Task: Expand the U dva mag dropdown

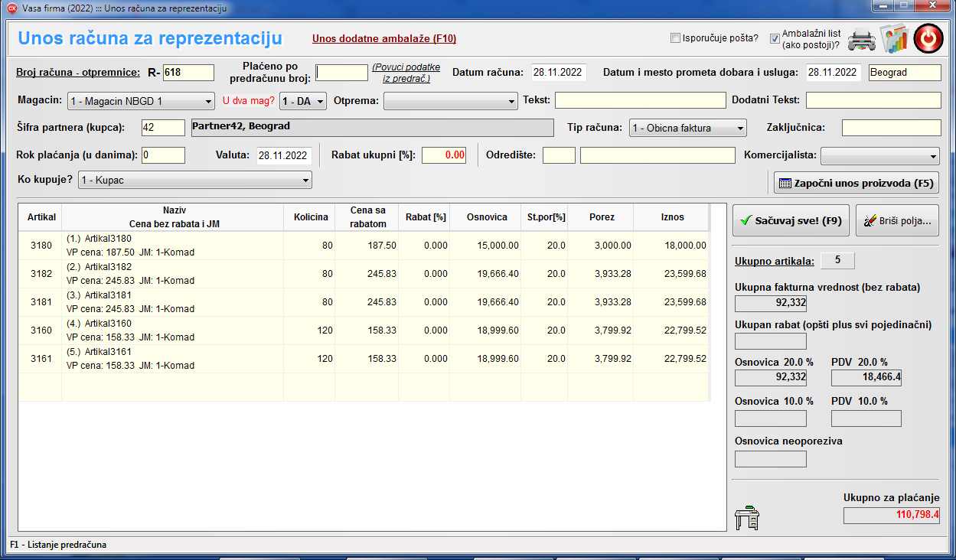Action: [303, 101]
